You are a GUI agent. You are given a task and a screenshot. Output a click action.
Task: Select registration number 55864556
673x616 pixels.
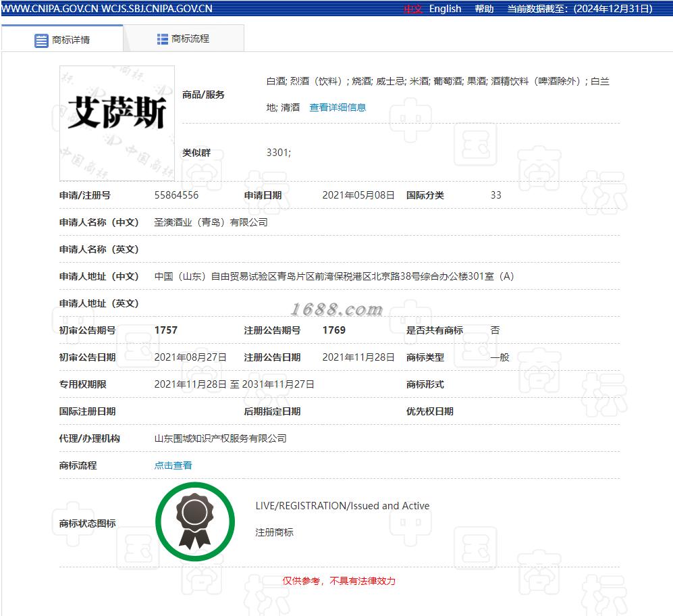pyautogui.click(x=176, y=195)
